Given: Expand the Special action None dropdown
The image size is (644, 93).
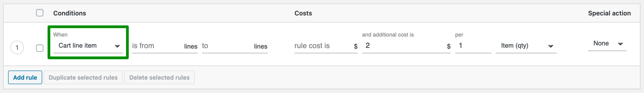Looking at the screenshot, I should 607,44.
